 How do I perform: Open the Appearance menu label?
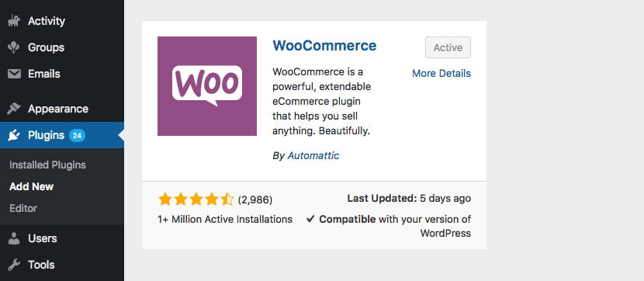point(58,109)
